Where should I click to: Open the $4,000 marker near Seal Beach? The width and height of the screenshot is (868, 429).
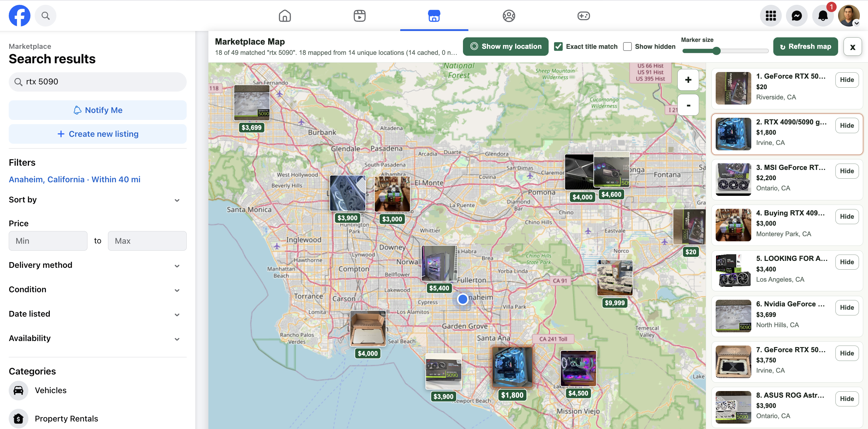tap(368, 328)
